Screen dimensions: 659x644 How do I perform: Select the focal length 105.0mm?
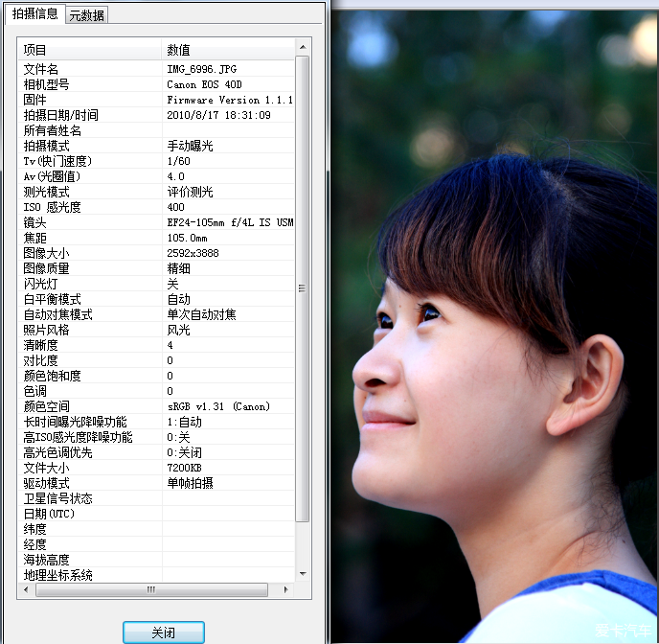(x=187, y=238)
